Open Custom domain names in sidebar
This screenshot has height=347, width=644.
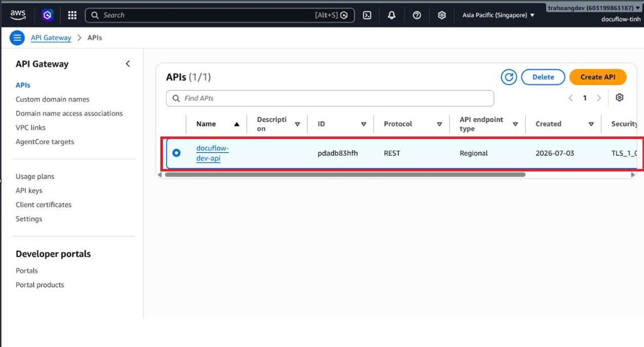53,99
